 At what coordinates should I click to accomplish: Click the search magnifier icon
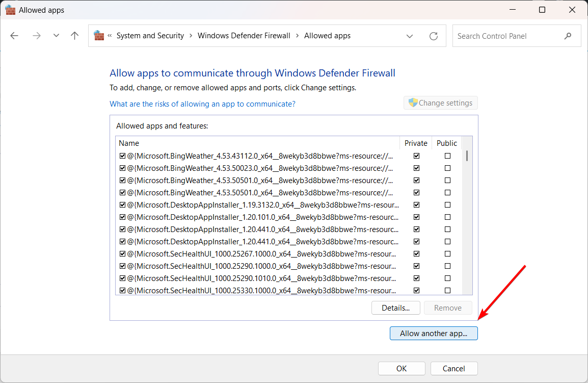tap(568, 36)
